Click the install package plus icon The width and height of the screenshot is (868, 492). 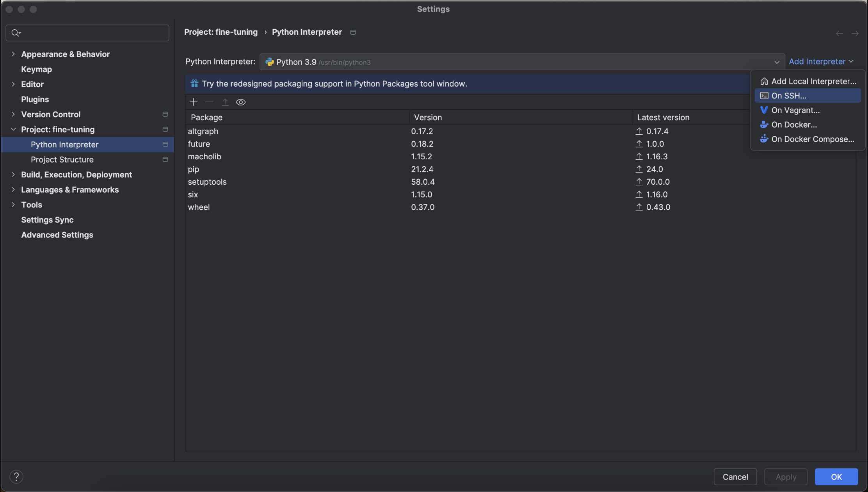[x=194, y=102]
